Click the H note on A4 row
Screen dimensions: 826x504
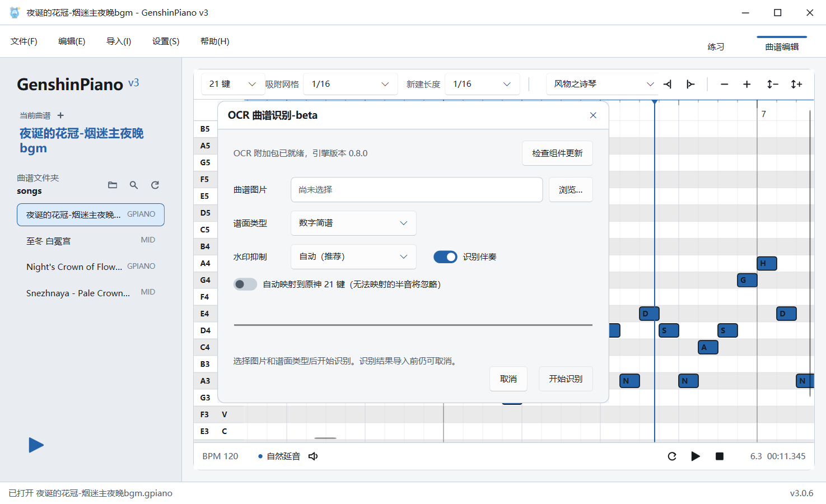coord(767,263)
